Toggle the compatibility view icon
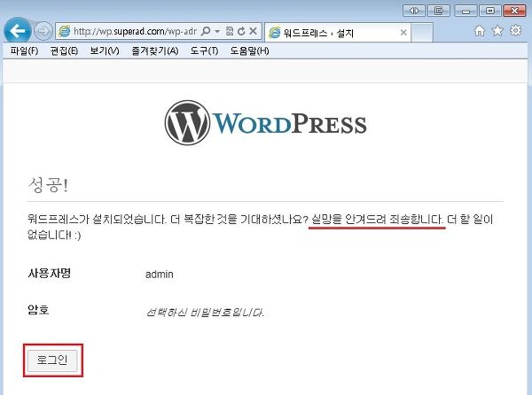 [230, 32]
